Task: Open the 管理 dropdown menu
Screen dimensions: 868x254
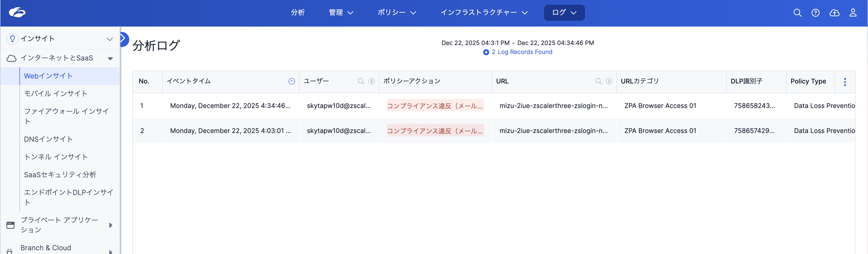Action: click(341, 12)
